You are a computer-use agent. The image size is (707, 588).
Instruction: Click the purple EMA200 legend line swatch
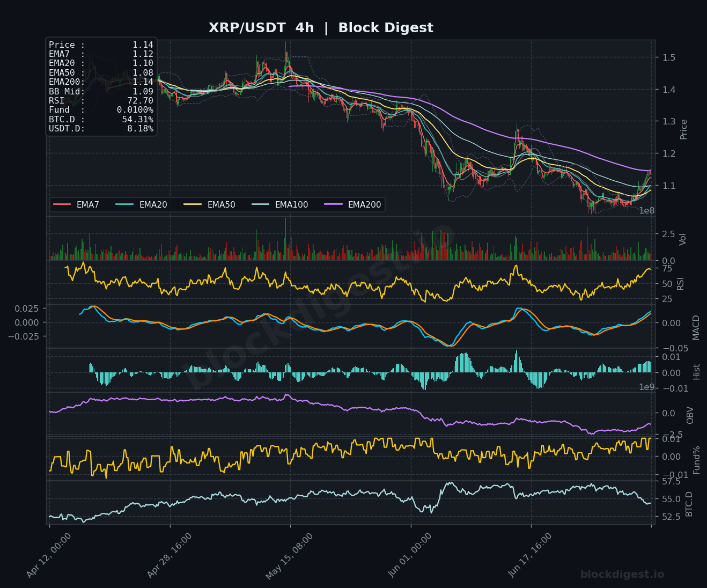click(333, 204)
